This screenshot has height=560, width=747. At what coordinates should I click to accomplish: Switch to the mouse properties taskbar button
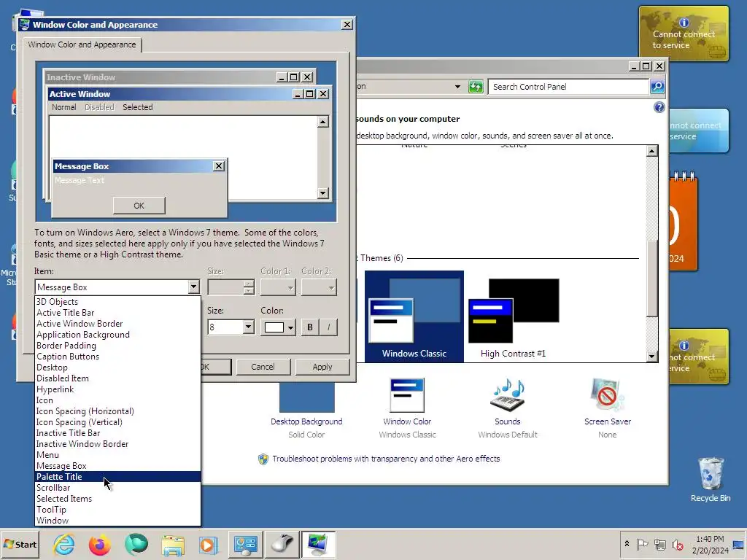[282, 544]
